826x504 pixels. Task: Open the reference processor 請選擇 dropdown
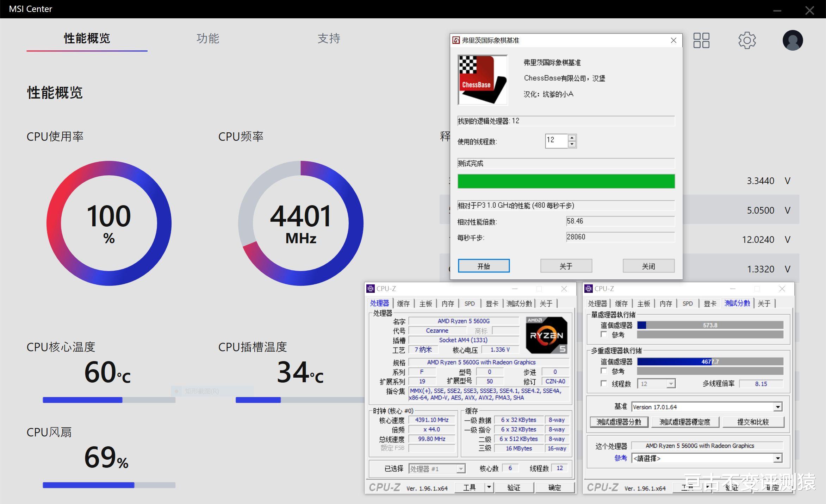tap(778, 458)
